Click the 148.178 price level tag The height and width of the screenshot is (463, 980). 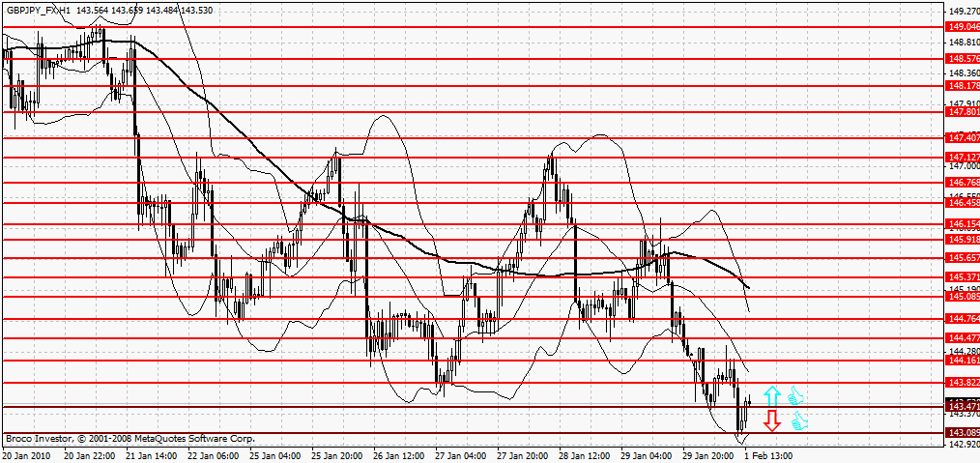[961, 85]
